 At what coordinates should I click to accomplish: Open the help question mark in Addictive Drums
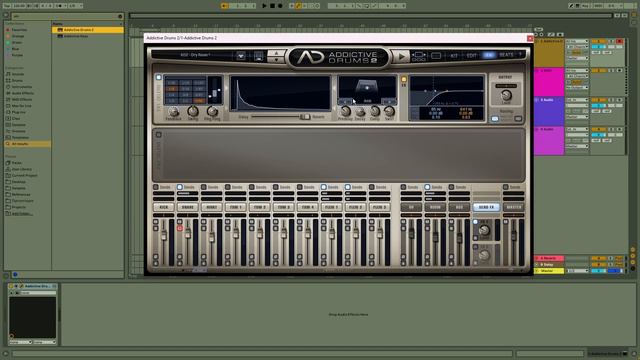tap(520, 55)
